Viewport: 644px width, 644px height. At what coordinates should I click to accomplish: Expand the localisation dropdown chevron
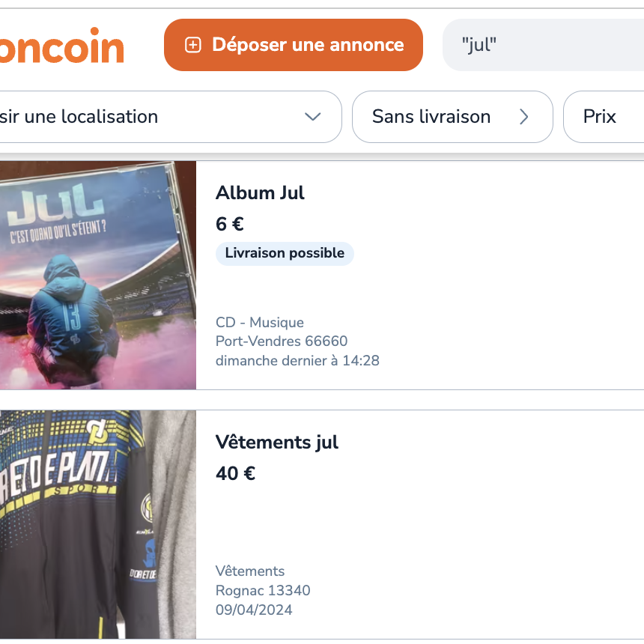pyautogui.click(x=313, y=117)
